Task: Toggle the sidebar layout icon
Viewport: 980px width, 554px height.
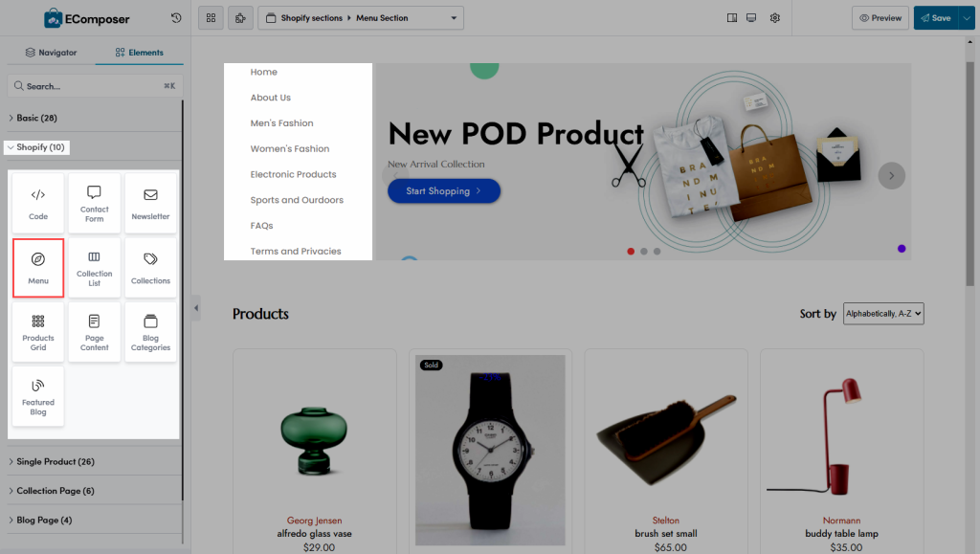Action: point(732,18)
